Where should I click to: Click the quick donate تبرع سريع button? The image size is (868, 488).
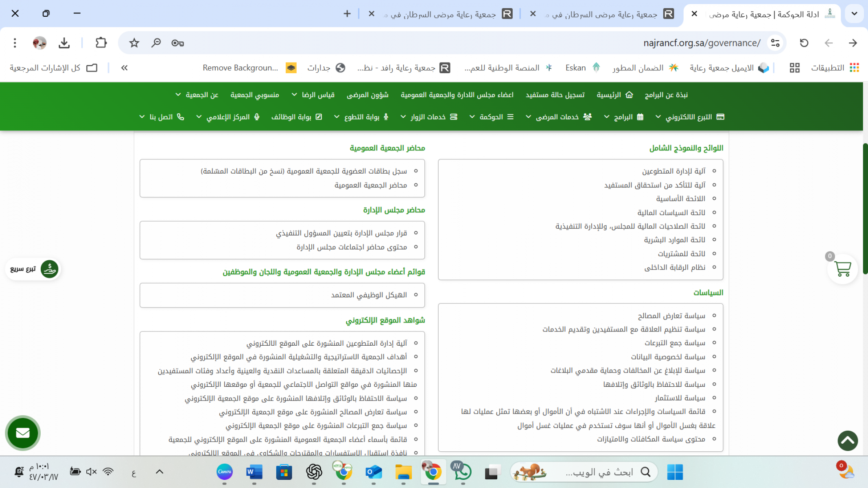(x=33, y=269)
